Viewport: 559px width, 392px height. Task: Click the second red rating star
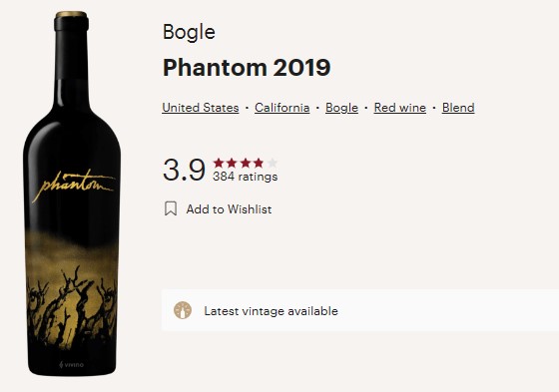click(232, 164)
